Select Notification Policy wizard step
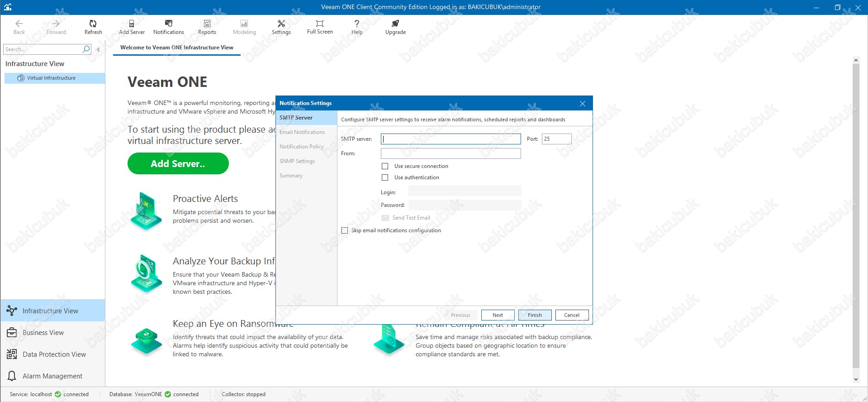 coord(306,147)
